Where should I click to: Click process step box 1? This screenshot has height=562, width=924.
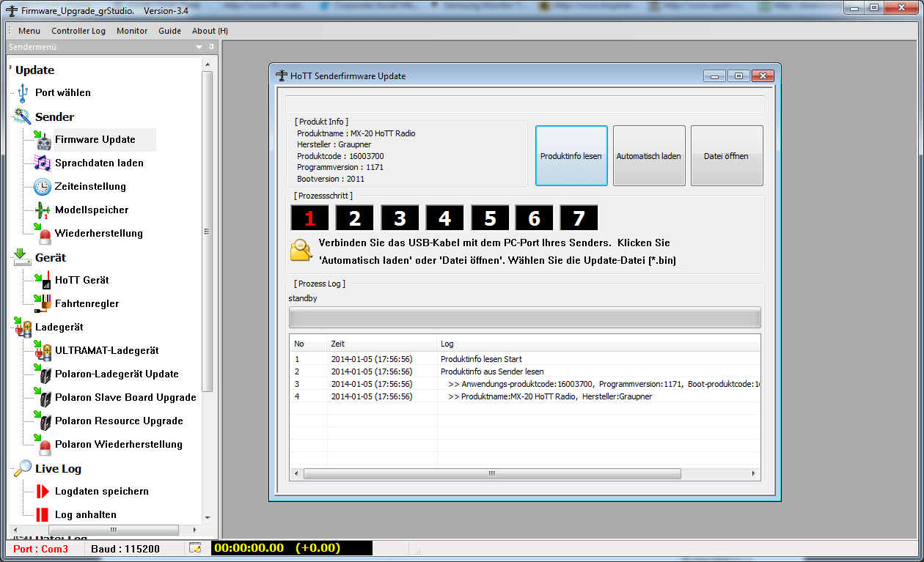pyautogui.click(x=309, y=218)
